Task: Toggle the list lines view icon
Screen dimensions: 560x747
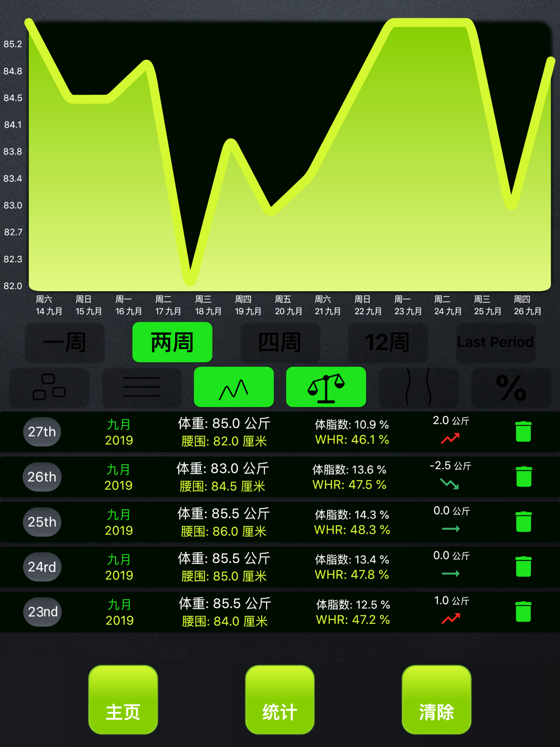Action: (x=142, y=387)
